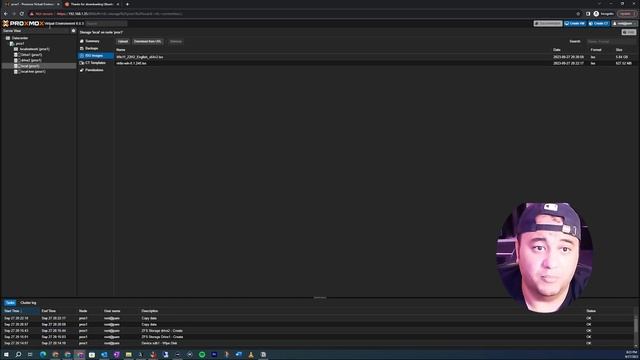Open Windows Task View
Viewport: 640px width, 360px height.
[x=30, y=355]
